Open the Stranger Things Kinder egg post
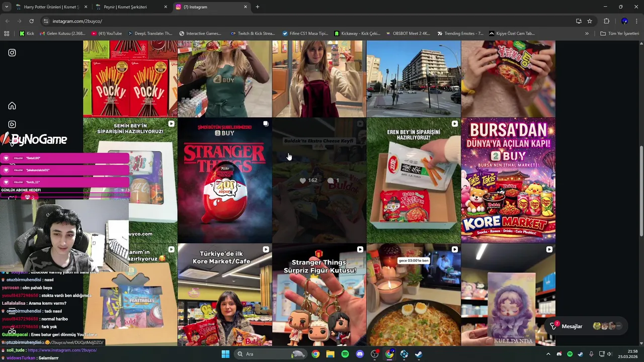This screenshot has height=362, width=644. [225, 180]
